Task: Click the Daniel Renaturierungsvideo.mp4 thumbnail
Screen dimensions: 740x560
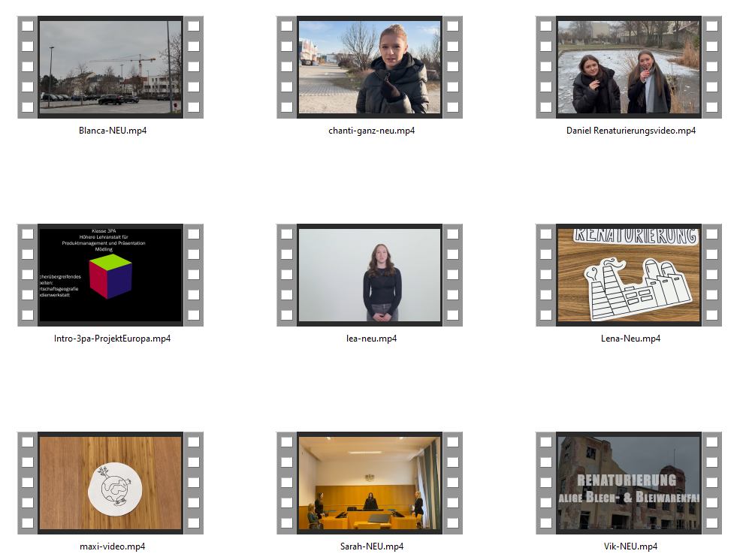Action: (x=628, y=68)
